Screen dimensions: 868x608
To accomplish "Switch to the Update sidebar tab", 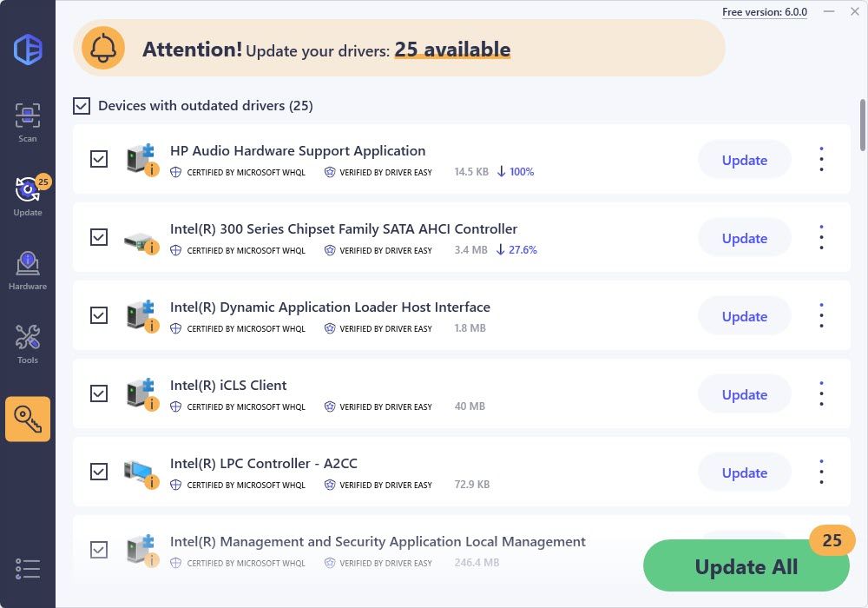I will point(28,196).
